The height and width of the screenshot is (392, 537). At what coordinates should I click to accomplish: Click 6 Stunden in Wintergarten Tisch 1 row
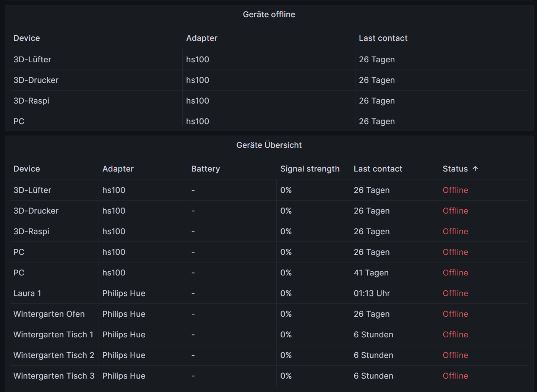point(373,335)
